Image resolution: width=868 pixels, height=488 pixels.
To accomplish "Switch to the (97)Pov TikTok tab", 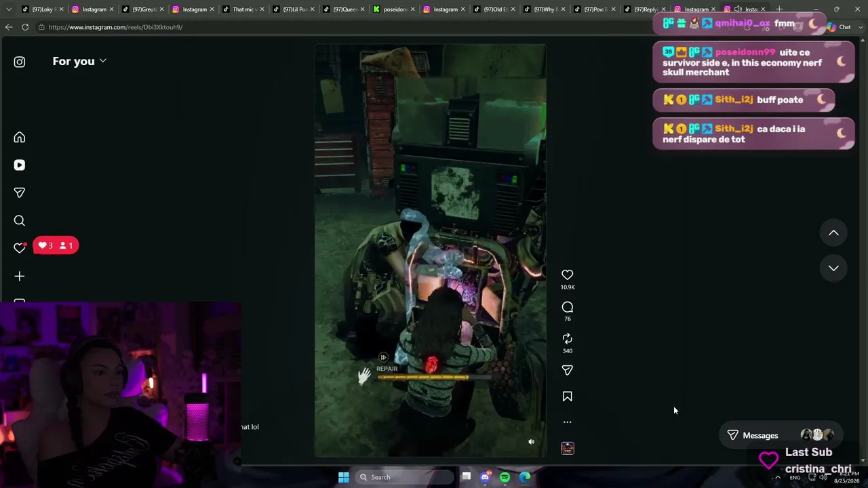I will (x=595, y=9).
